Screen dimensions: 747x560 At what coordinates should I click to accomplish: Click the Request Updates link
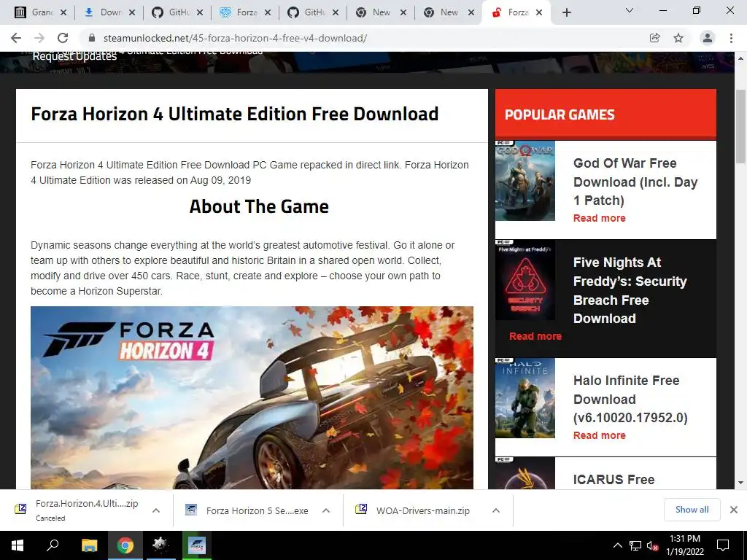[x=75, y=56]
